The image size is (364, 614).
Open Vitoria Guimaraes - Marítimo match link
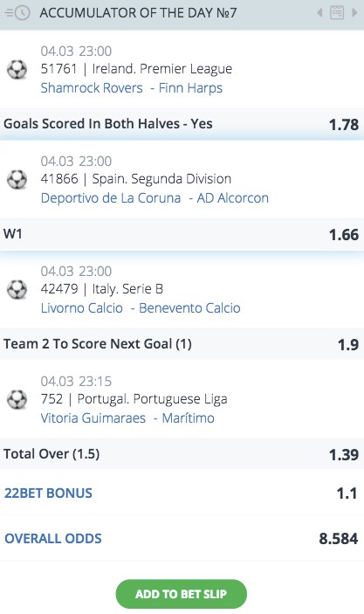127,418
